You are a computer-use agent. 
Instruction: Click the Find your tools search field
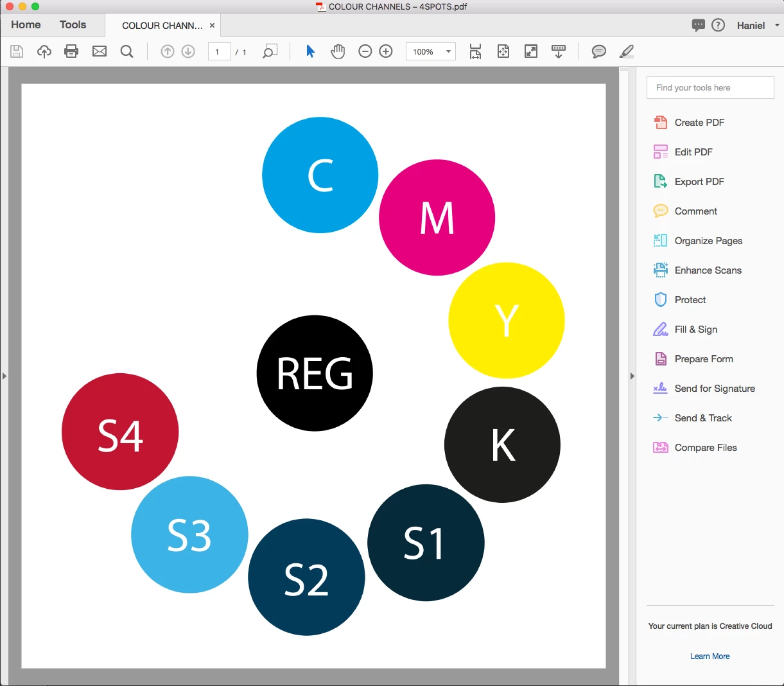pos(710,88)
